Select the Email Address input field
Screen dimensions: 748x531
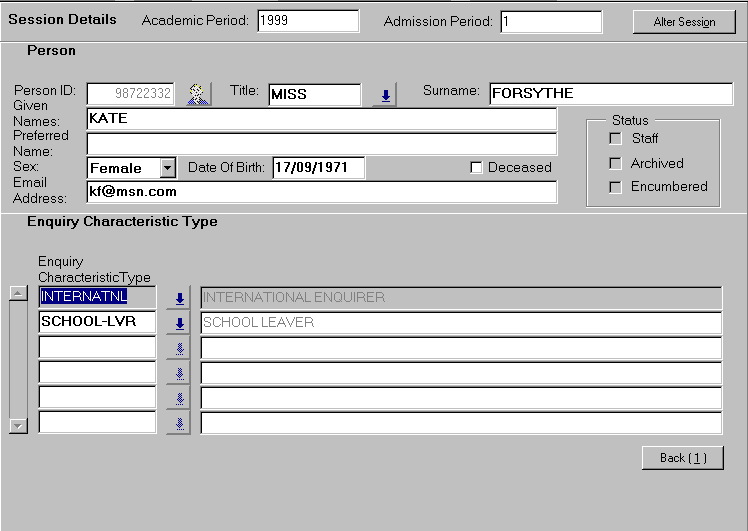pyautogui.click(x=321, y=191)
